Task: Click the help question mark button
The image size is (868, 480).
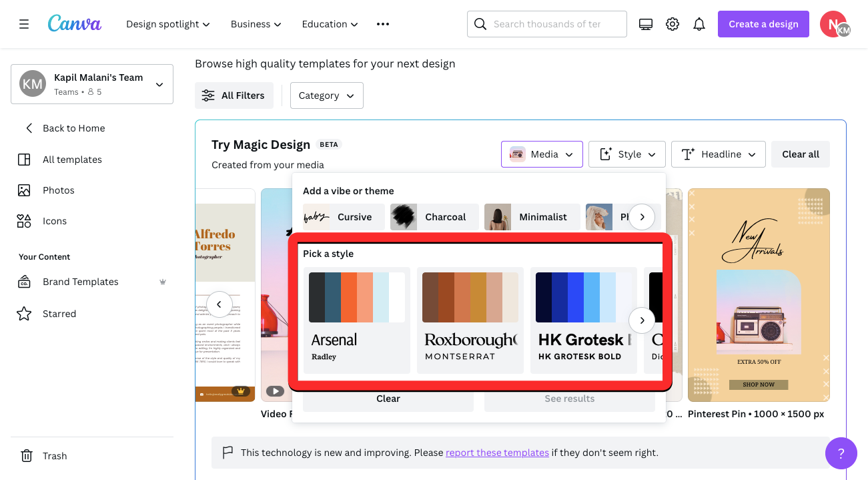Action: (841, 453)
